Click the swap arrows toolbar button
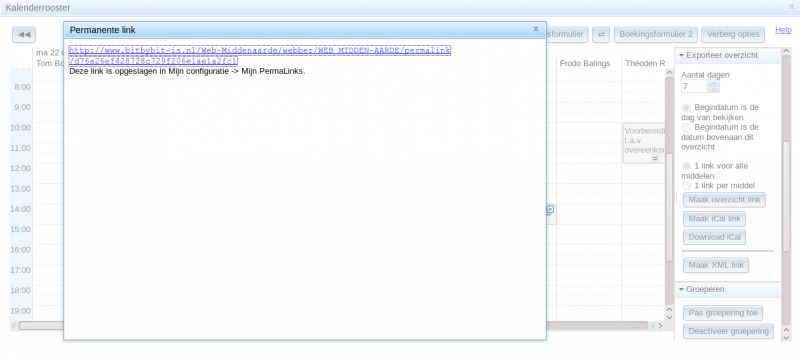The height and width of the screenshot is (360, 800). pyautogui.click(x=601, y=35)
